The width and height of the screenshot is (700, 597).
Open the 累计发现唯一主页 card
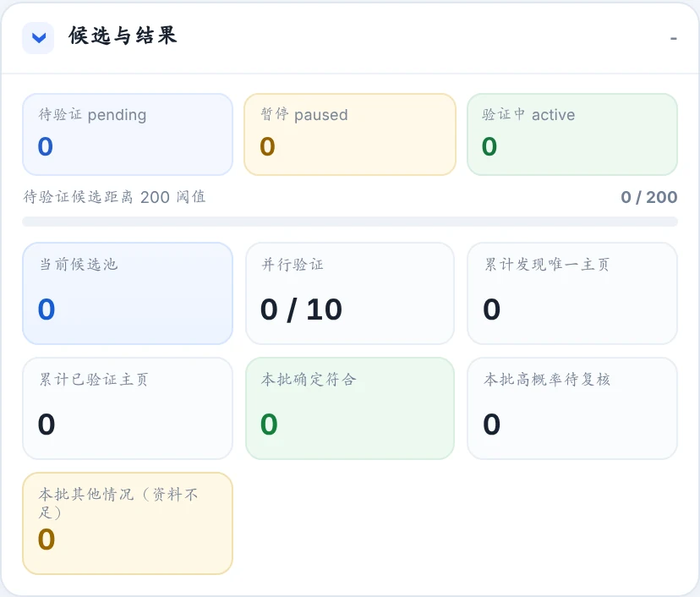[572, 293]
